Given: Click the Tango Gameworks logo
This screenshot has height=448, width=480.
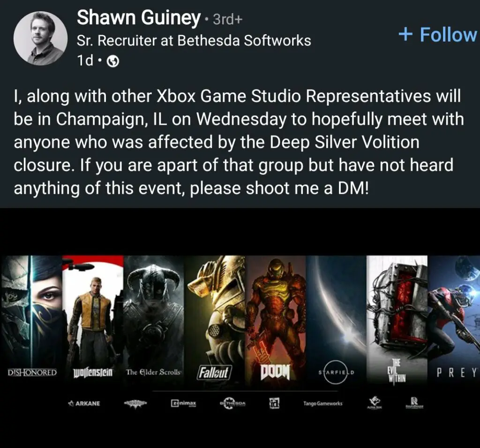Looking at the screenshot, I should coord(323,403).
